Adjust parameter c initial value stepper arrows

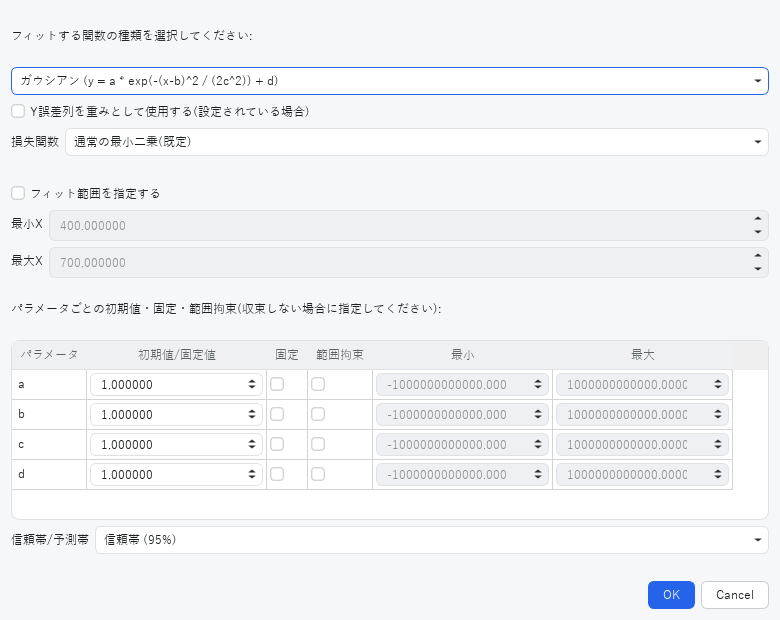coord(252,444)
